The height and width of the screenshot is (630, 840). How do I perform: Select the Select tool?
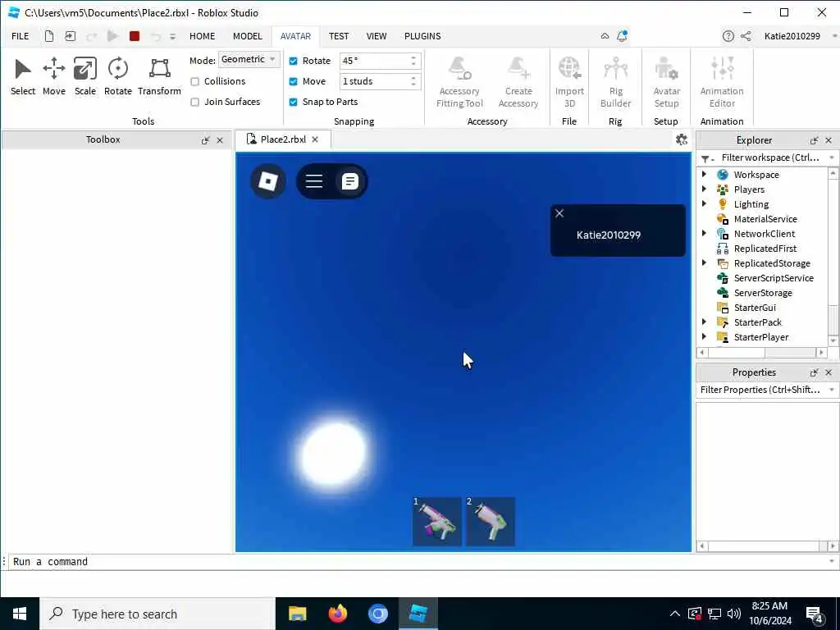point(22,76)
